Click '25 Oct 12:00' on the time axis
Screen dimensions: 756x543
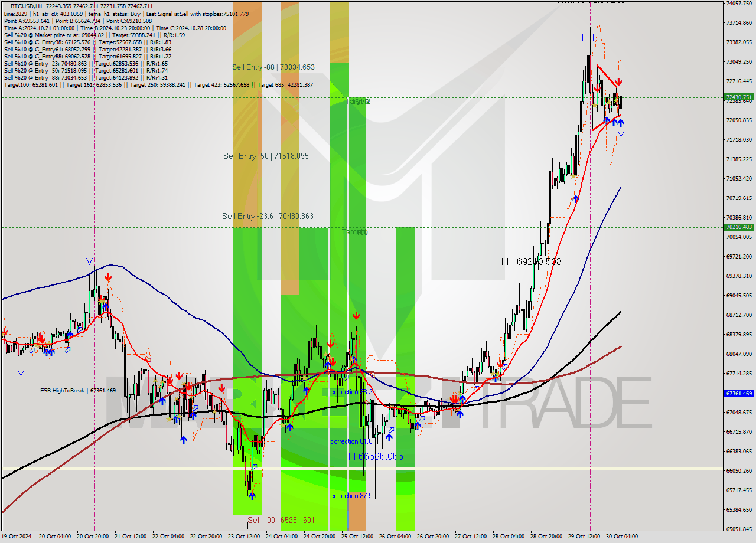click(x=359, y=537)
